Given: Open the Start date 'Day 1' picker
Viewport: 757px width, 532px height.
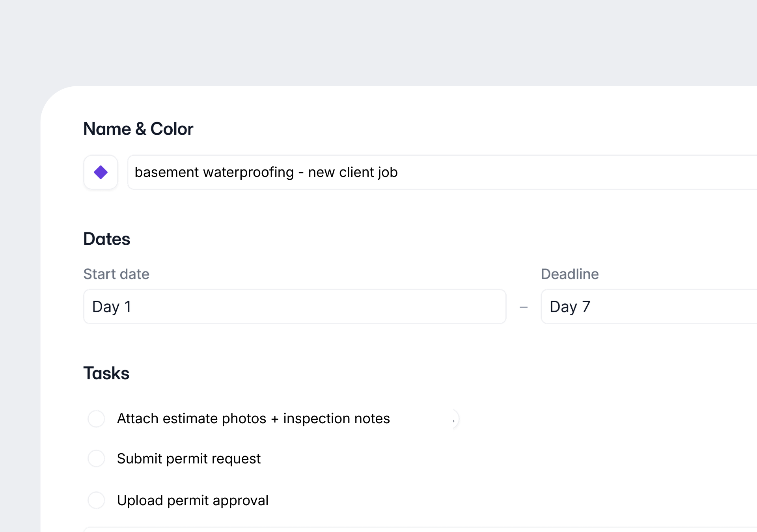Looking at the screenshot, I should pyautogui.click(x=294, y=307).
